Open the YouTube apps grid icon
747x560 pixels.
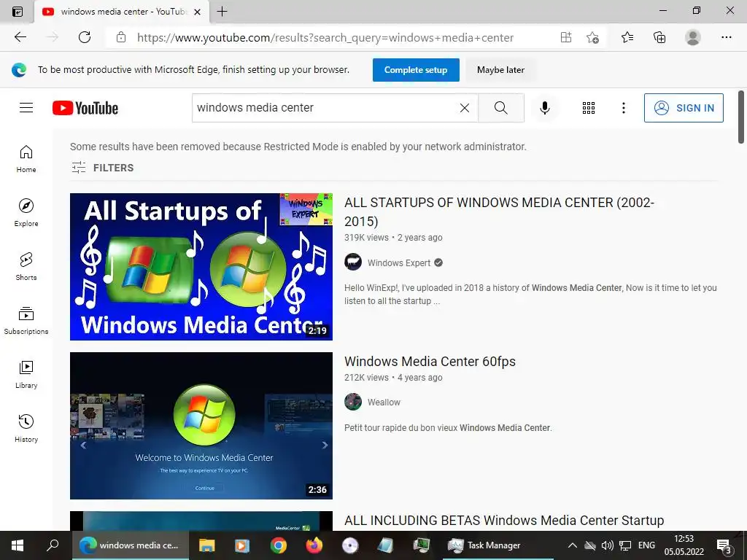point(589,108)
